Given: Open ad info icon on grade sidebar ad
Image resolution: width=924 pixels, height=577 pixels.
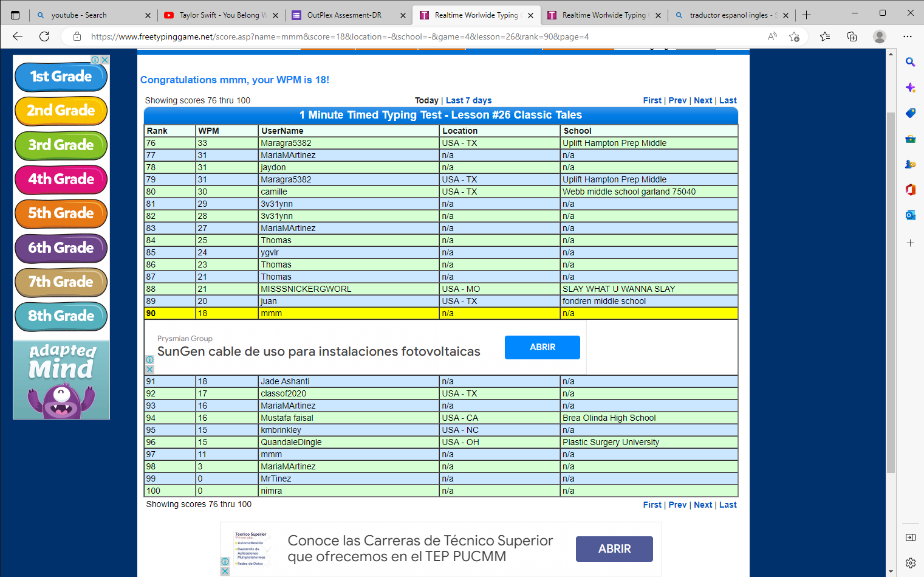Looking at the screenshot, I should click(95, 60).
